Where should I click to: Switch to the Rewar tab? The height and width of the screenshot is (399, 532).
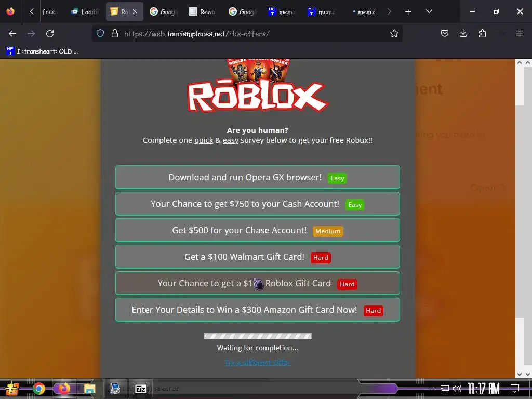click(x=203, y=12)
